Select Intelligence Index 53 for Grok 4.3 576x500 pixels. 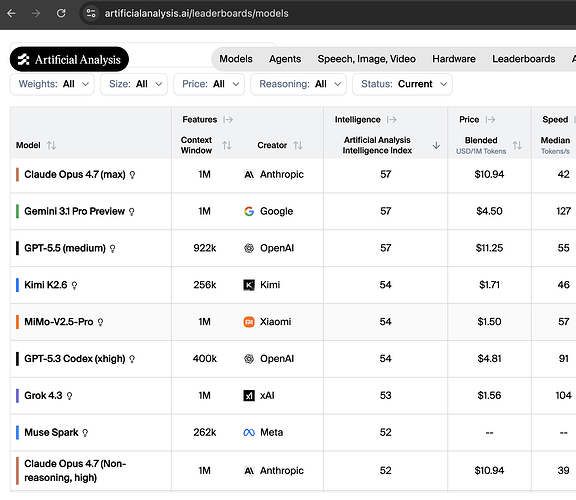385,396
